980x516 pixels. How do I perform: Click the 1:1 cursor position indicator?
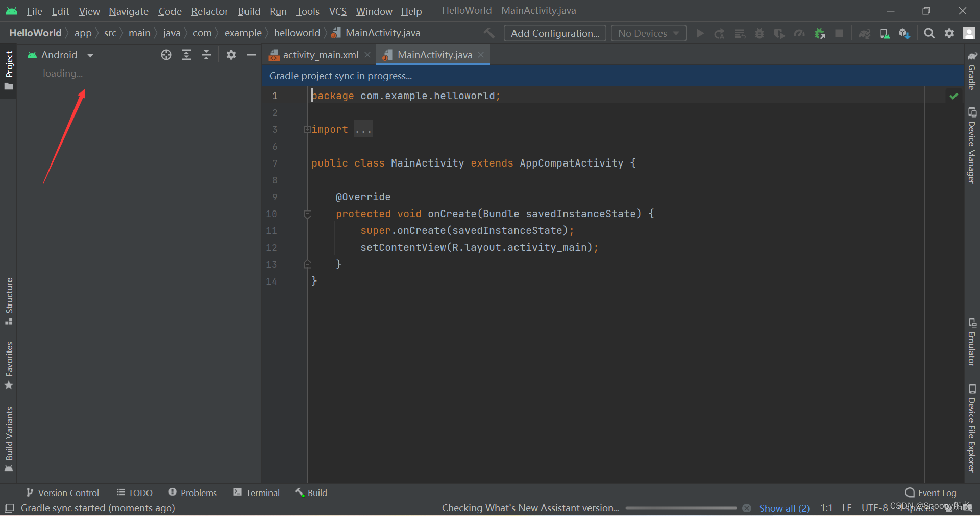pyautogui.click(x=826, y=508)
